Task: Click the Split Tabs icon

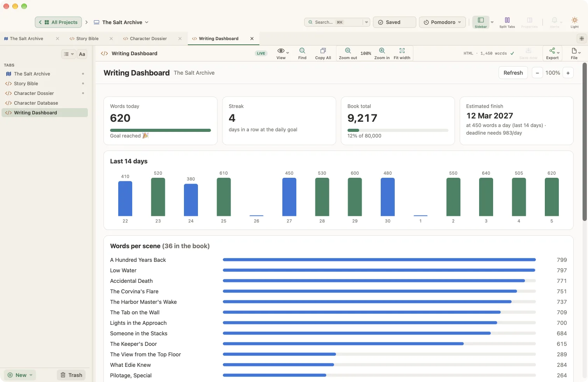Action: pos(507,20)
